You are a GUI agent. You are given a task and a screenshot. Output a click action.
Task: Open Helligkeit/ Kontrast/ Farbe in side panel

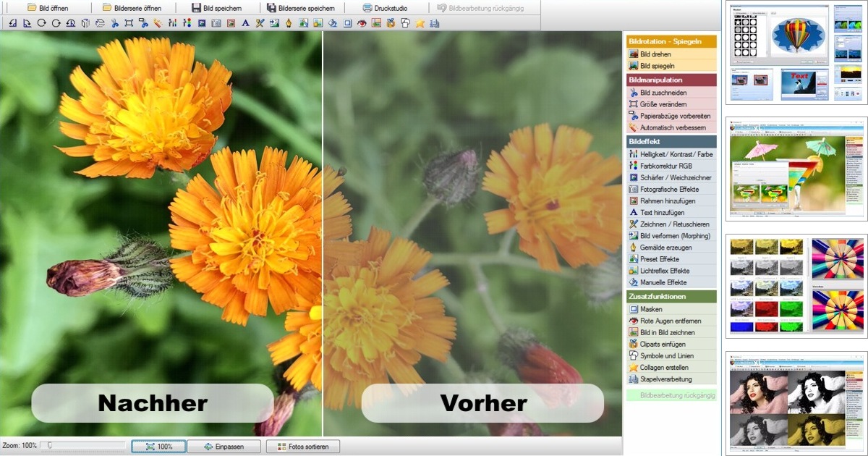coord(671,154)
